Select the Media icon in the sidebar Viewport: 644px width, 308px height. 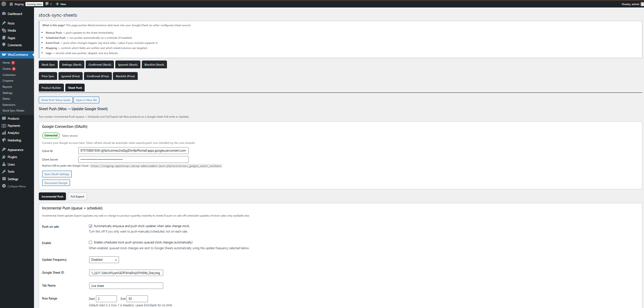point(4,30)
